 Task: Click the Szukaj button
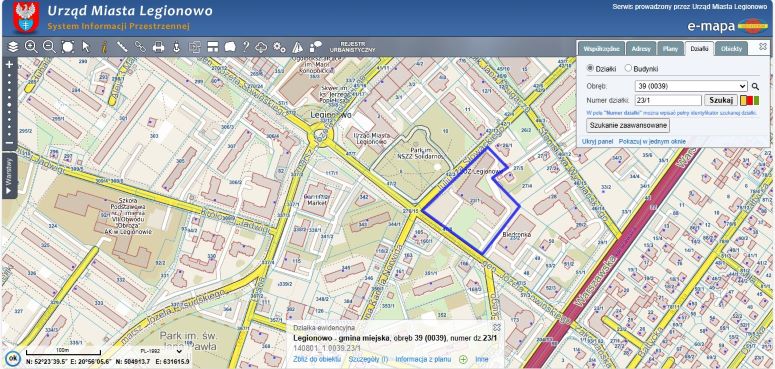coord(721,100)
